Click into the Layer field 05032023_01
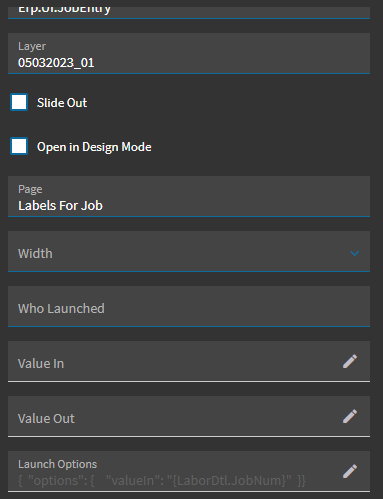 [189, 53]
